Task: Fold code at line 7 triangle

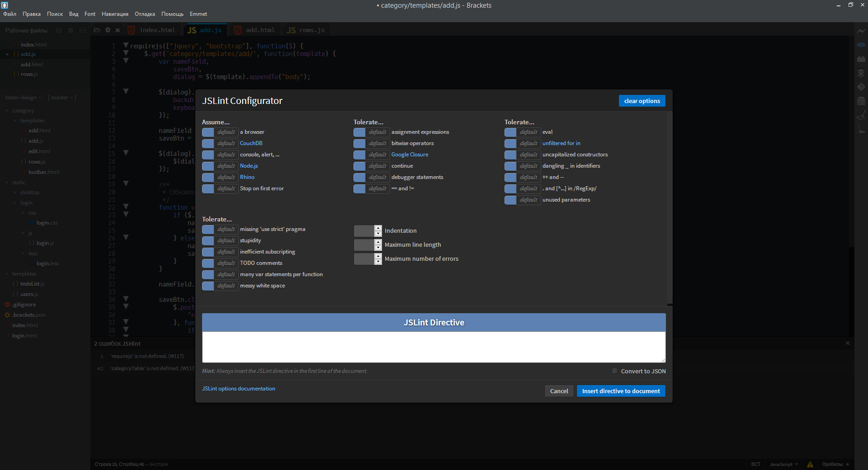Action: point(126,91)
